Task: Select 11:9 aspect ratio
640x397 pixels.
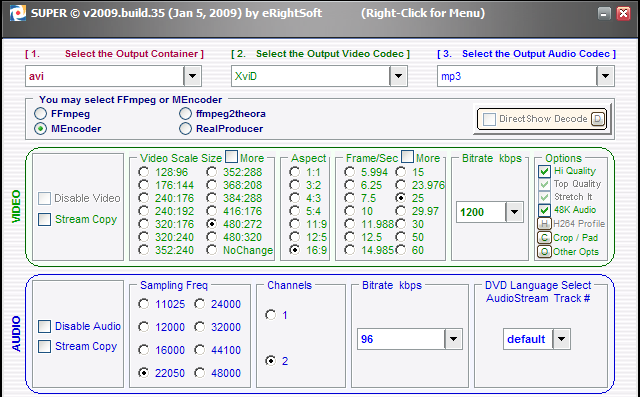Action: pos(295,224)
